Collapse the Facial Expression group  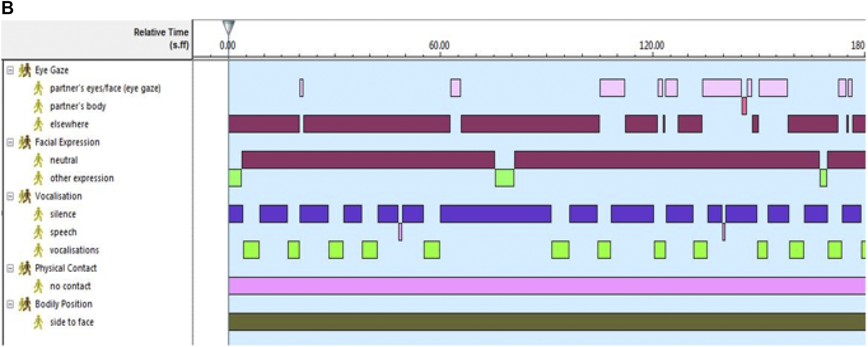(x=10, y=142)
